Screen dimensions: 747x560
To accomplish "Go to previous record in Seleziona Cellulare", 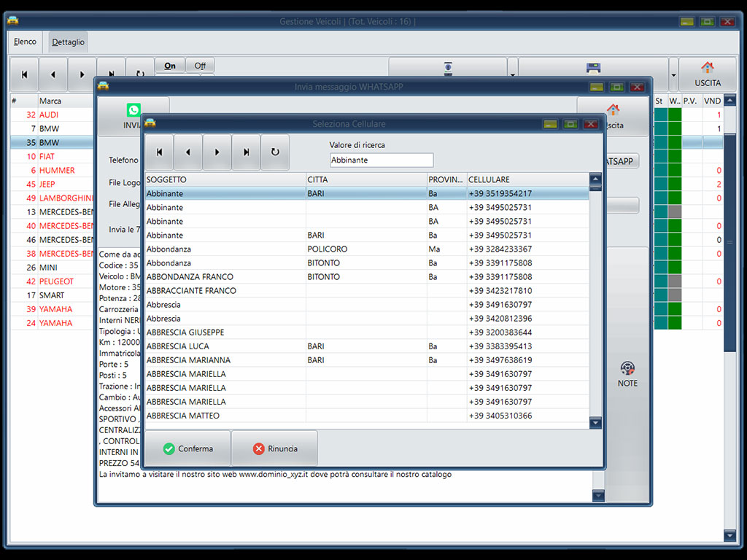I will pos(188,152).
